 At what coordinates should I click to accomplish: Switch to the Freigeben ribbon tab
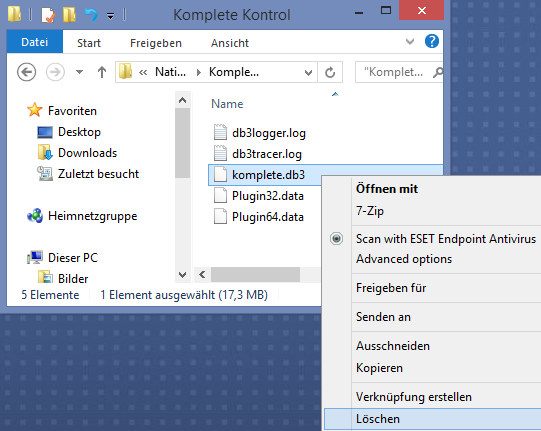[x=156, y=43]
